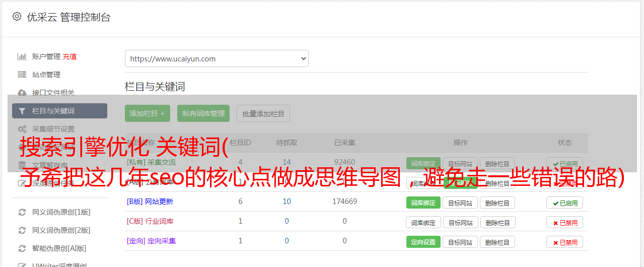The height and width of the screenshot is (267, 644).
Task: Open 采集细节设置 in the sidebar
Action: pos(53,129)
